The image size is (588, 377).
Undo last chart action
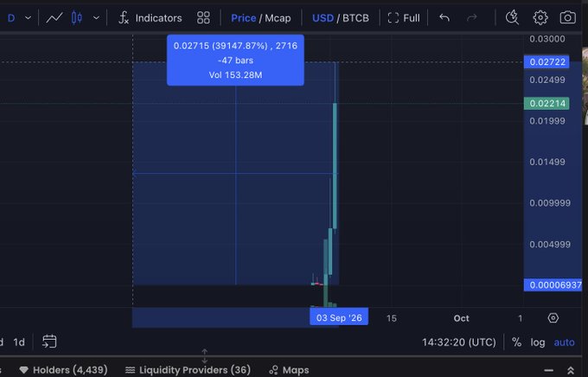(x=444, y=17)
